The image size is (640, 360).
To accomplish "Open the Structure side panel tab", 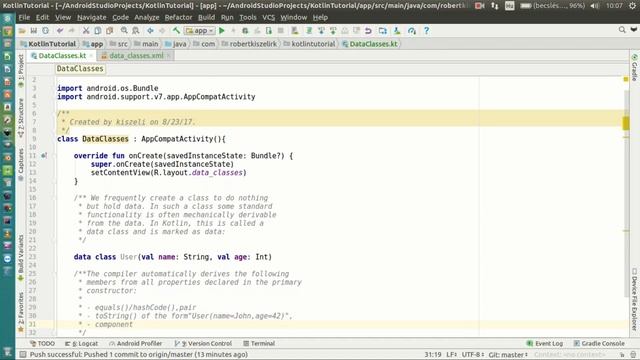I will tap(21, 118).
